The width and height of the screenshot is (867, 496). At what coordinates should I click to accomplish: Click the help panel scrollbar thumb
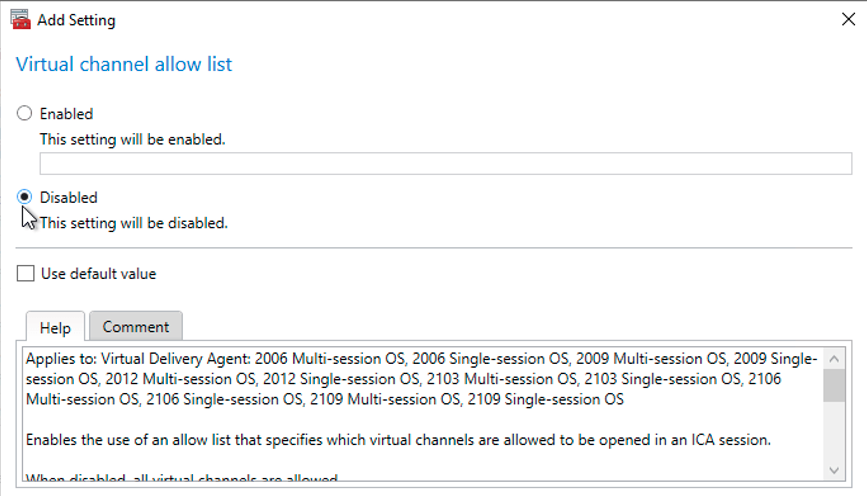(834, 385)
